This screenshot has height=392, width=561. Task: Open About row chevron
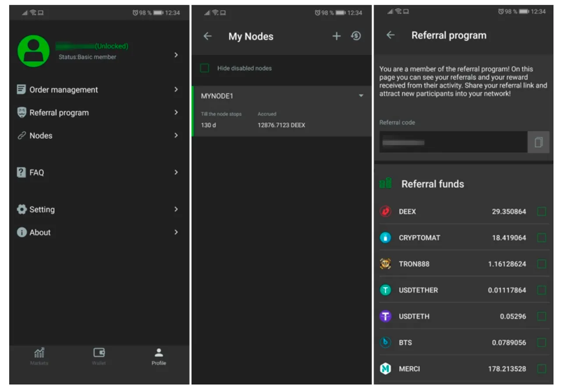tap(176, 232)
